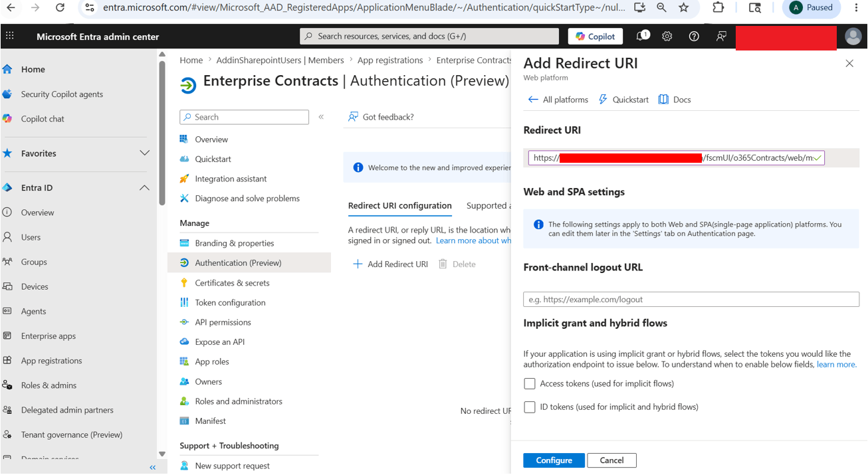Open Overview in app menu
This screenshot has height=475, width=868.
pyautogui.click(x=211, y=140)
